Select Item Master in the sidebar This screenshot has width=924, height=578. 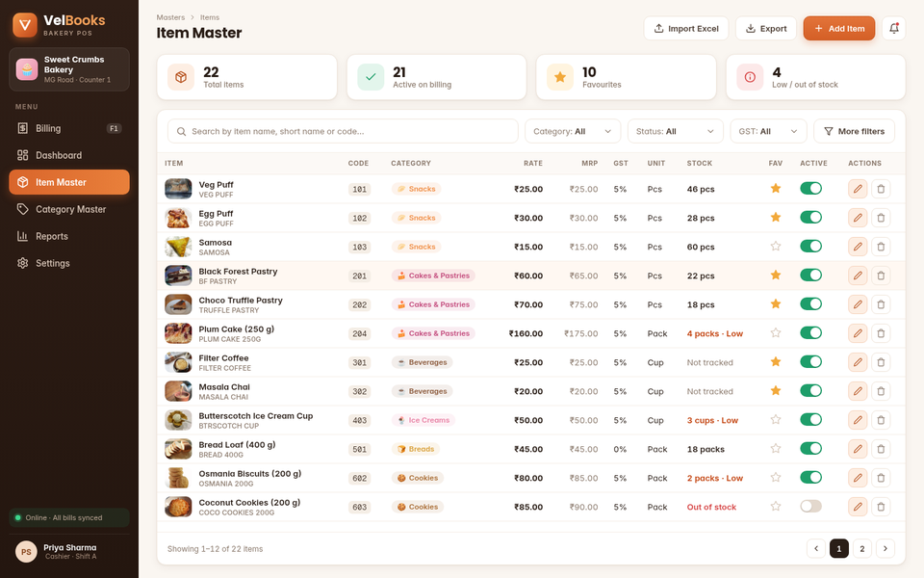point(69,182)
